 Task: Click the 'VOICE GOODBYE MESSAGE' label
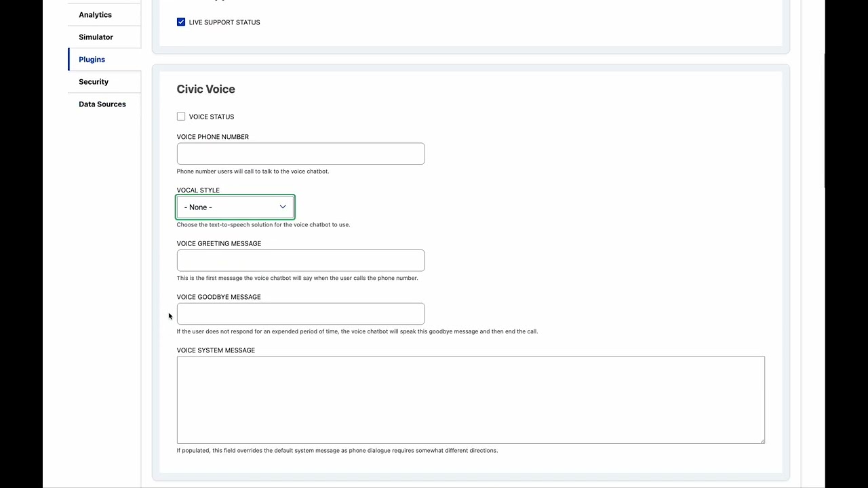click(218, 297)
